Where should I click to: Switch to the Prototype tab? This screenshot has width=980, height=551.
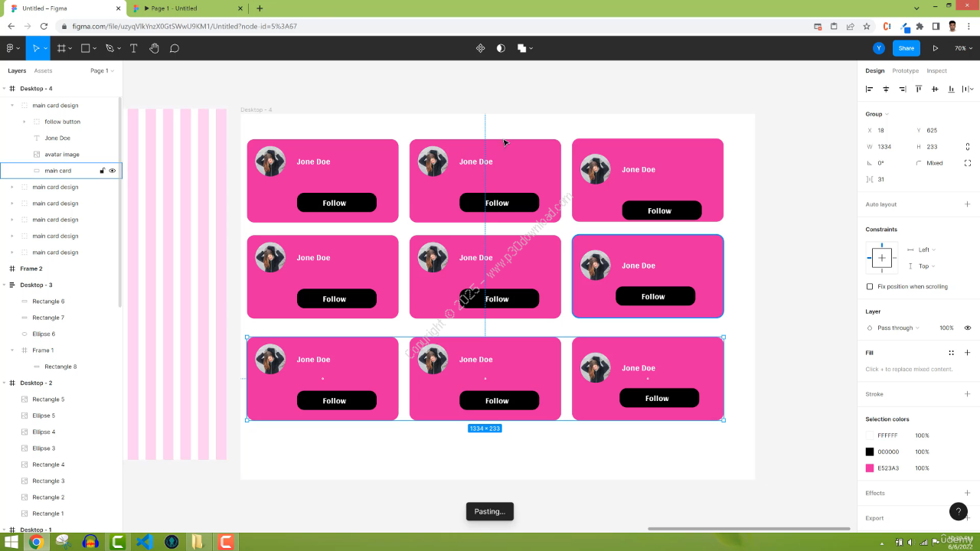905,70
